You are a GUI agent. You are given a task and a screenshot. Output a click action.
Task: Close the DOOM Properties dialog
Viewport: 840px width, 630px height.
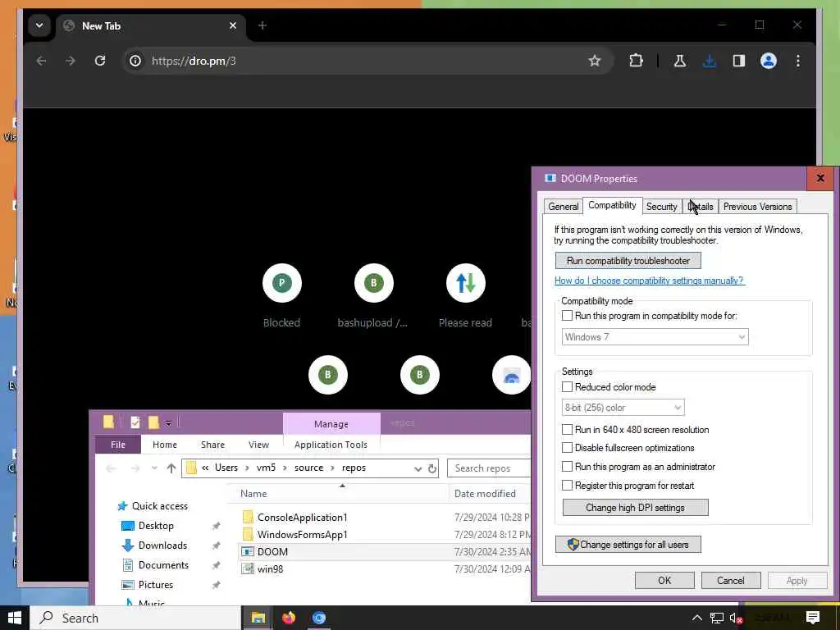click(820, 178)
